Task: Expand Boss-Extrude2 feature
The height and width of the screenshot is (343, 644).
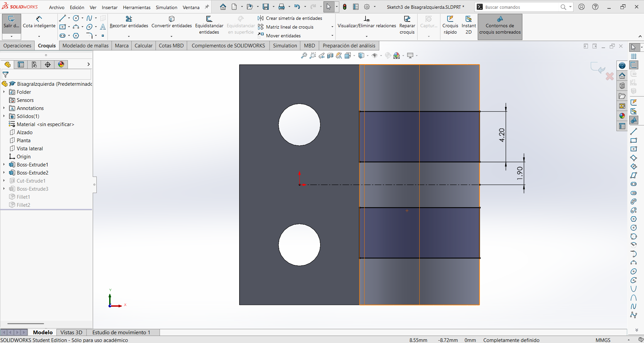Action: (4, 173)
